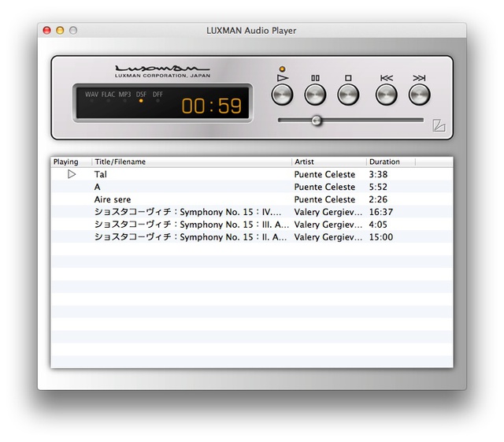Click the playing triangle indicator beside Tal
Viewport: 504px width, 442px height.
(x=72, y=174)
